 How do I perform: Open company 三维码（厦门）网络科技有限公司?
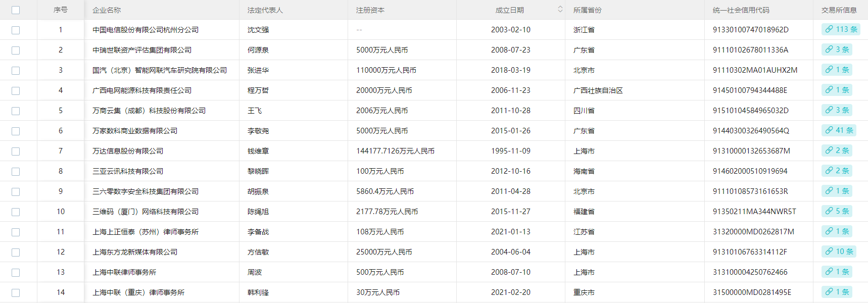pos(146,212)
